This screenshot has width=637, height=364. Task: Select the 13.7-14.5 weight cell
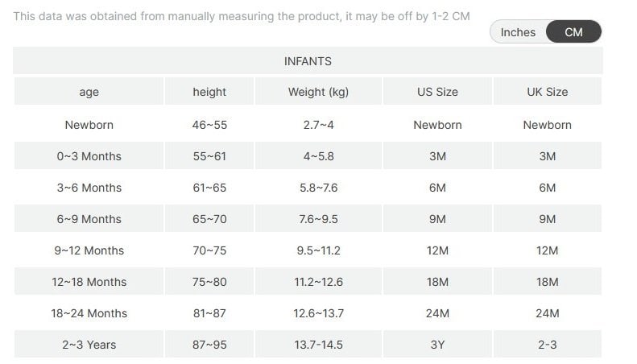coord(318,345)
